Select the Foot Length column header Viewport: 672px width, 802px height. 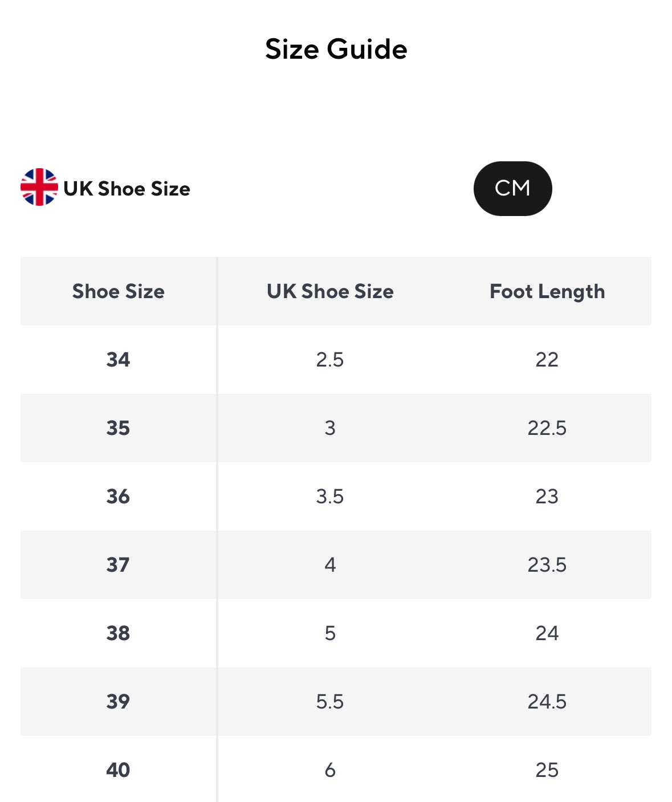coord(547,291)
